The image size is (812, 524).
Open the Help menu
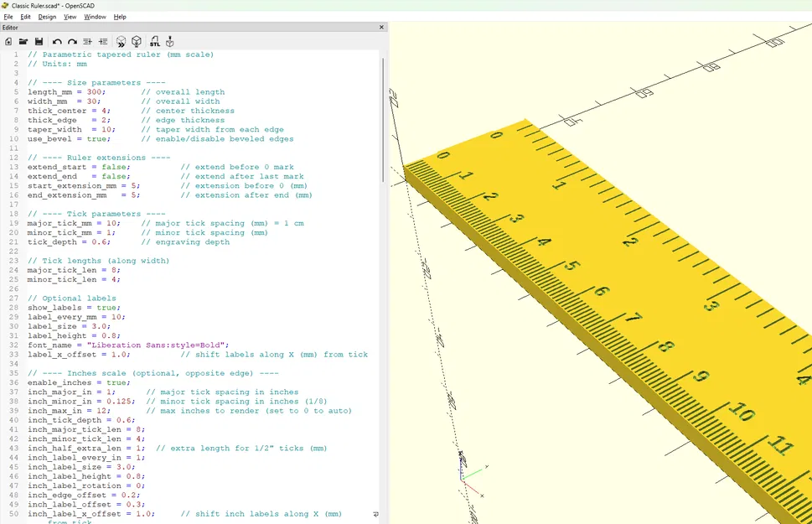click(120, 17)
